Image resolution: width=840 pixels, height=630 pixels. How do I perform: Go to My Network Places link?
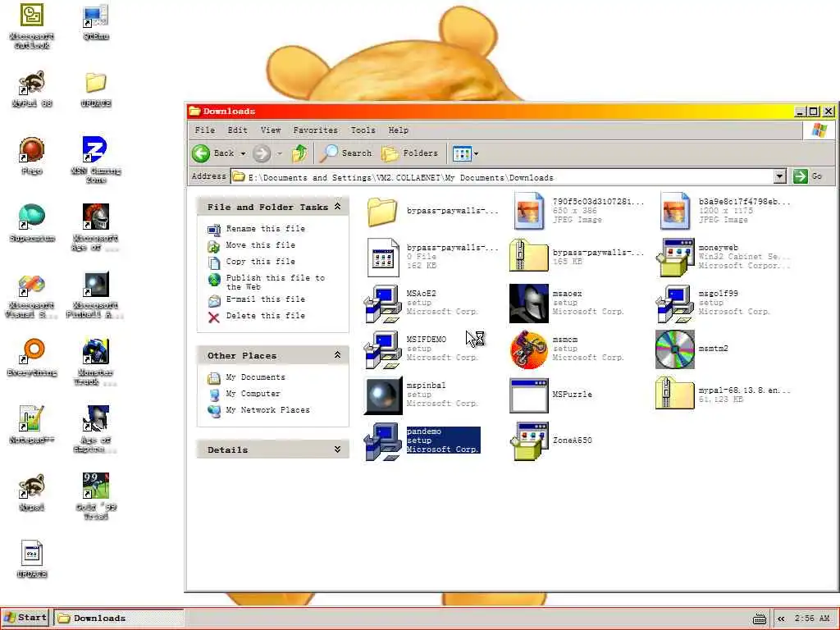pos(267,410)
